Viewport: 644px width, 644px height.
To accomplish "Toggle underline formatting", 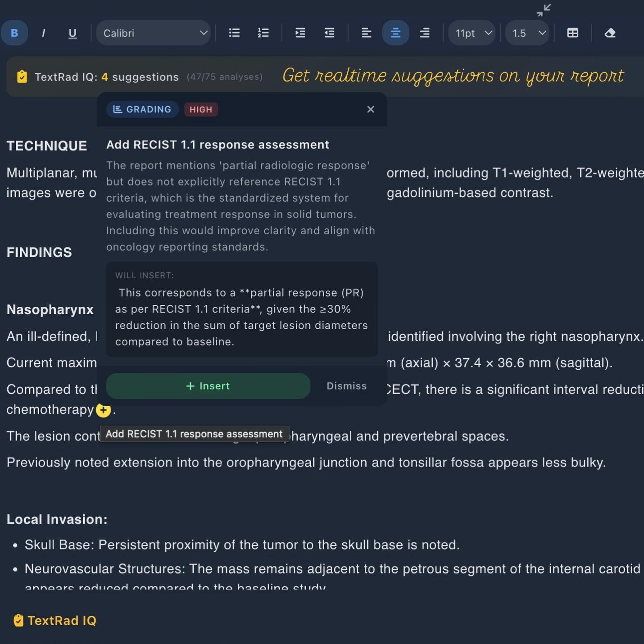I will click(x=73, y=32).
